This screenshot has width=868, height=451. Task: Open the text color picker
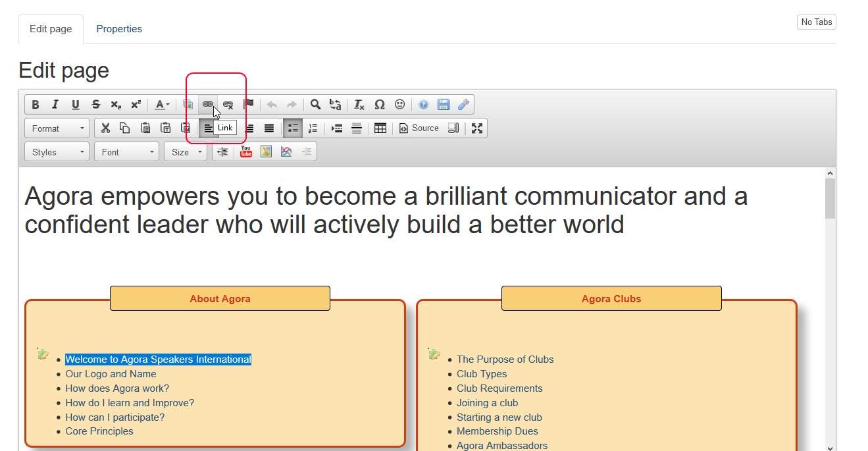[162, 105]
